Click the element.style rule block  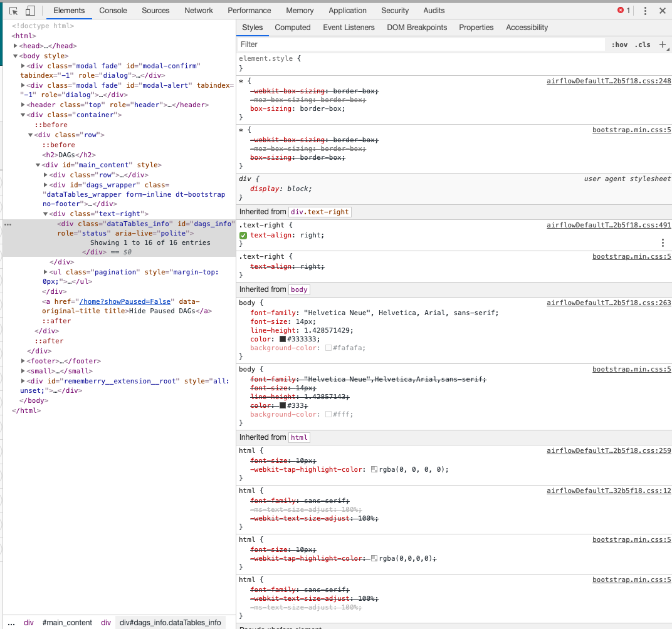point(454,63)
